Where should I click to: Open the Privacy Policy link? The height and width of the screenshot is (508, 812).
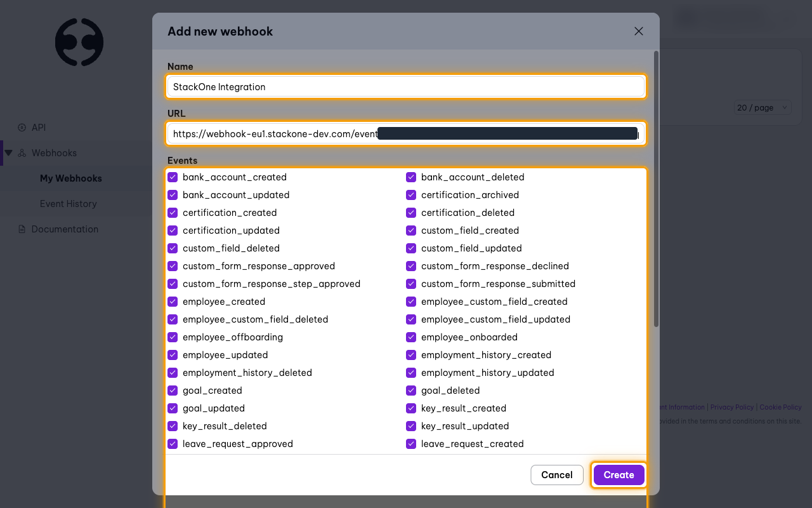click(x=732, y=407)
